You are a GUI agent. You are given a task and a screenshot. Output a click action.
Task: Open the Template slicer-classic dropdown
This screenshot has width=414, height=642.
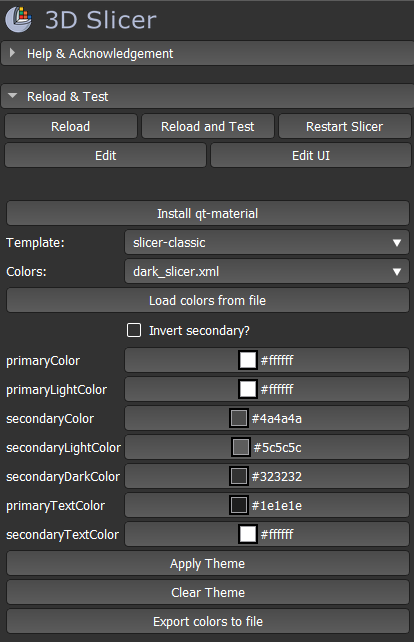[x=267, y=242]
